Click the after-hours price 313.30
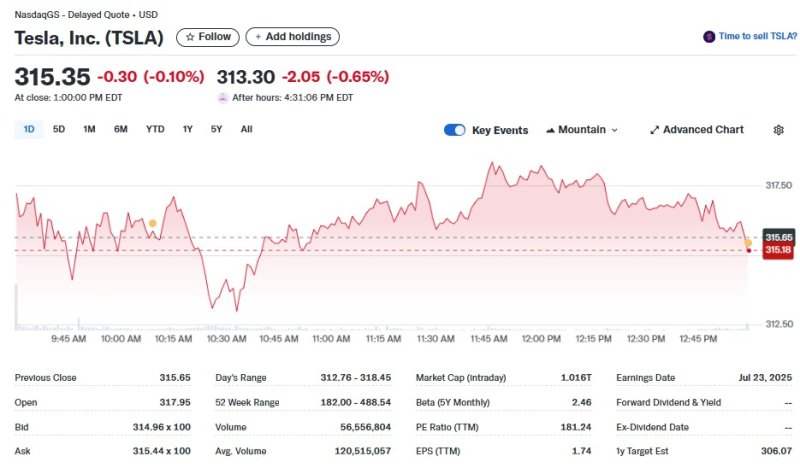This screenshot has width=800, height=468. coord(246,77)
